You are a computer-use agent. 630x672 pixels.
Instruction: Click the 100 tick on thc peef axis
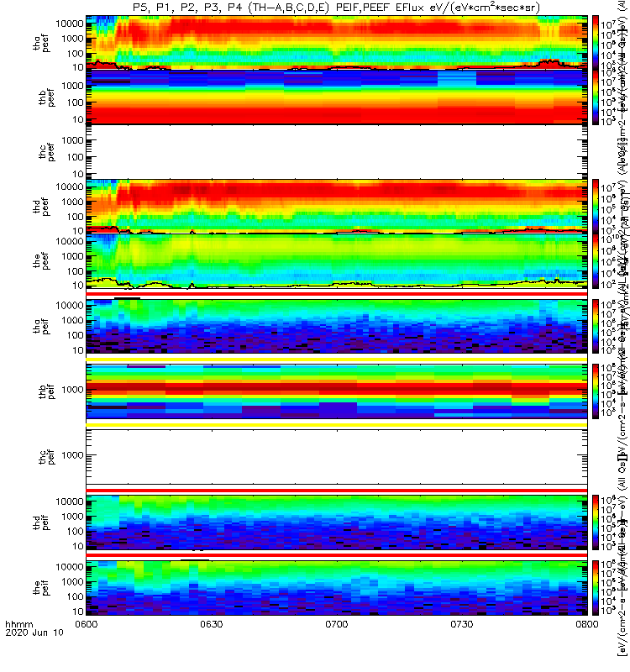75,157
